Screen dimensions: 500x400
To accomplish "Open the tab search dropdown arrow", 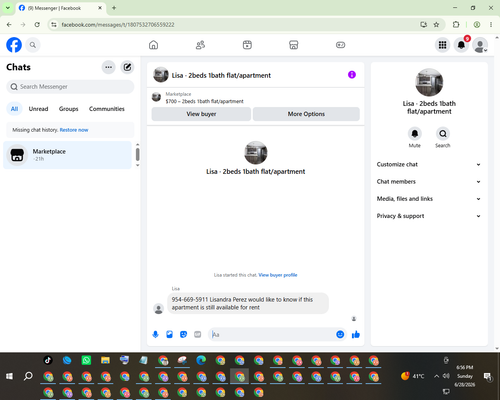I will [8, 8].
